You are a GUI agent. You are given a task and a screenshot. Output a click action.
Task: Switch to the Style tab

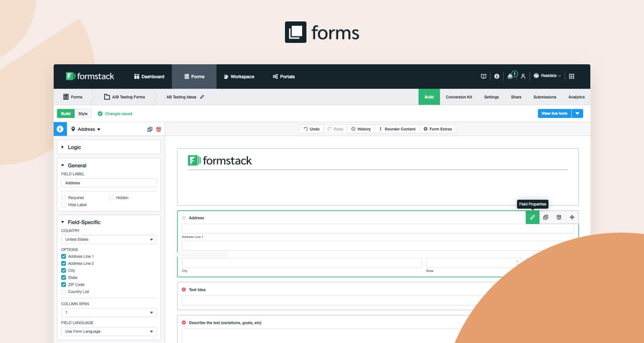tap(83, 113)
